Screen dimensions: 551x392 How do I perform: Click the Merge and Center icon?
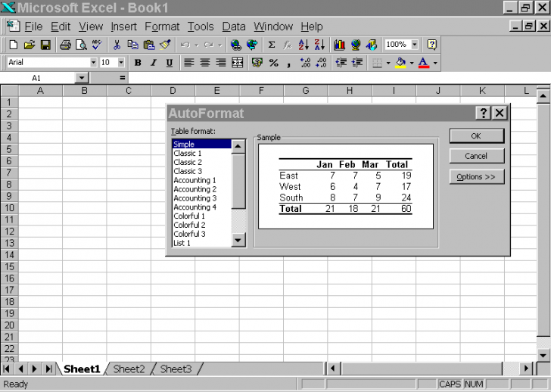(237, 63)
